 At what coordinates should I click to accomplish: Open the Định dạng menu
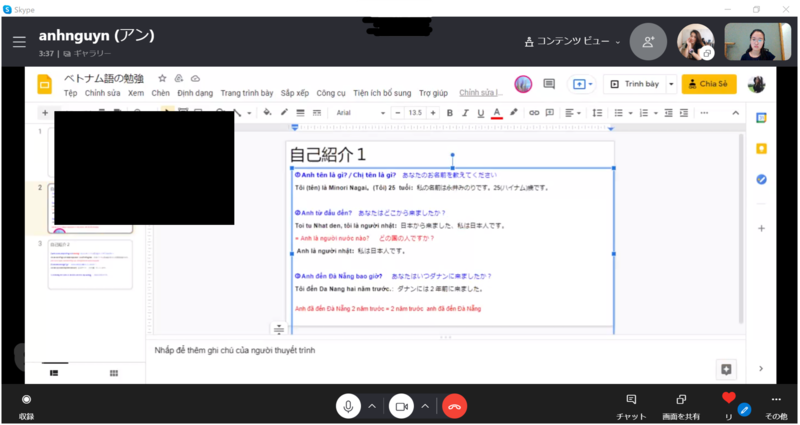click(x=194, y=93)
